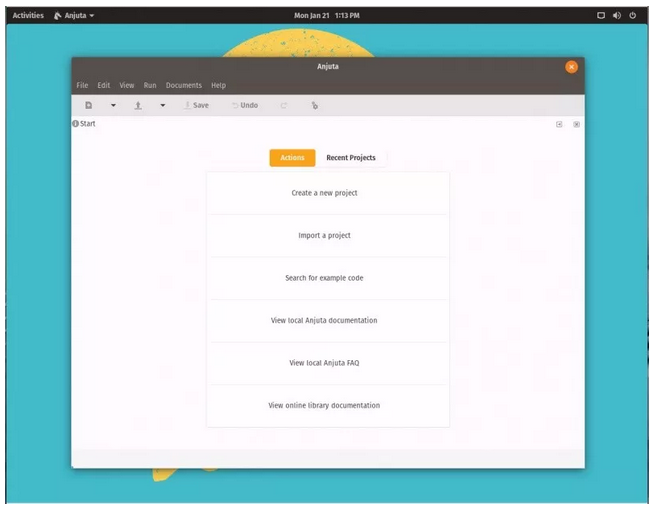Open View online library documentation
Screen dimensions: 657x510
[x=328, y=405]
